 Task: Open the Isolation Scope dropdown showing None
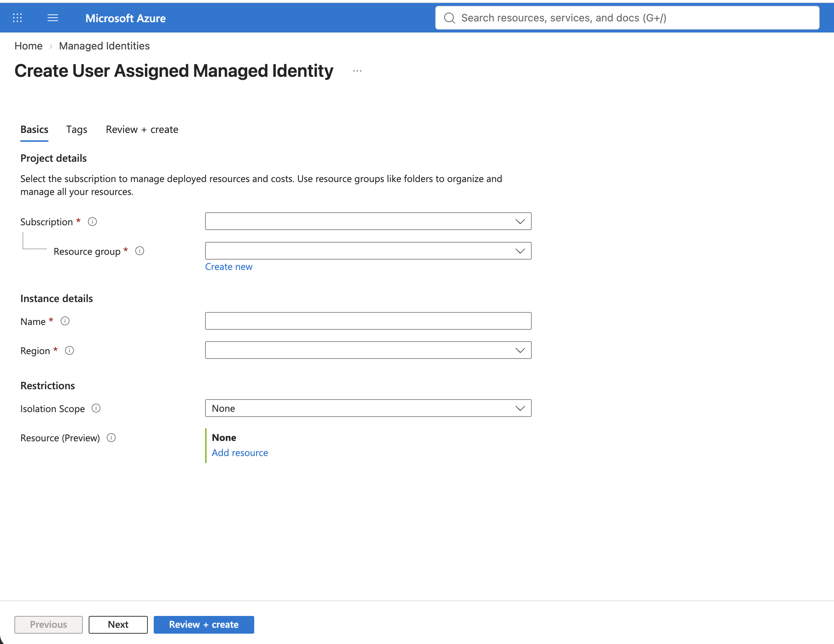[368, 408]
